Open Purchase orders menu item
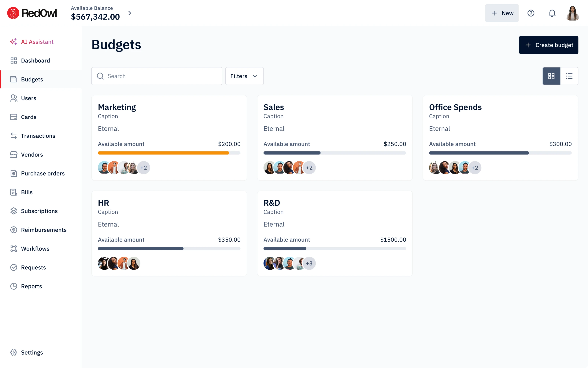The height and width of the screenshot is (368, 588). (43, 173)
